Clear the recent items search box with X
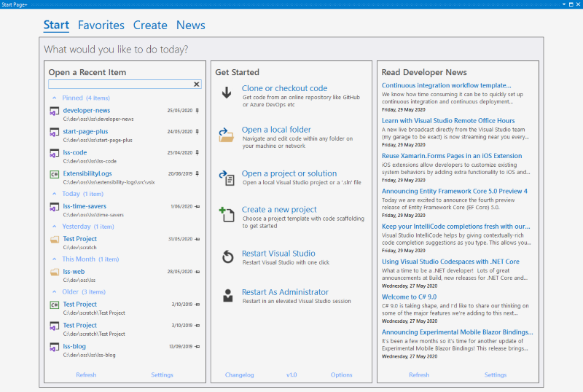The height and width of the screenshot is (392, 583). point(197,85)
